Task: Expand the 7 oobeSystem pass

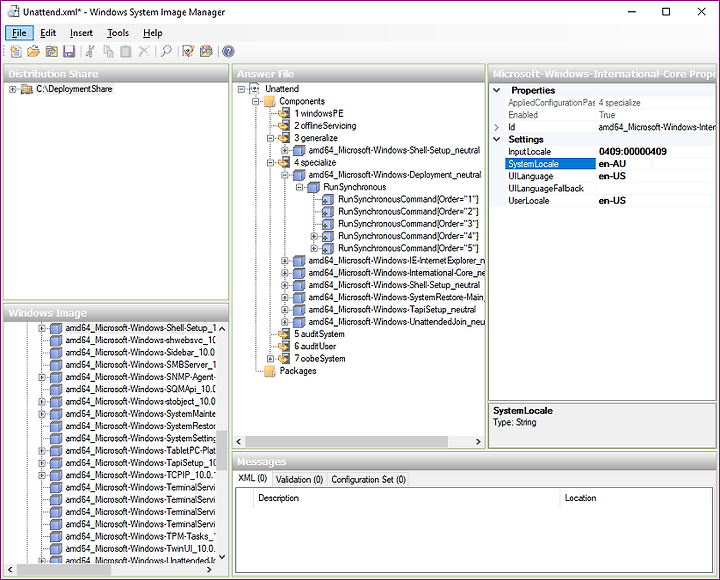Action: (x=270, y=359)
